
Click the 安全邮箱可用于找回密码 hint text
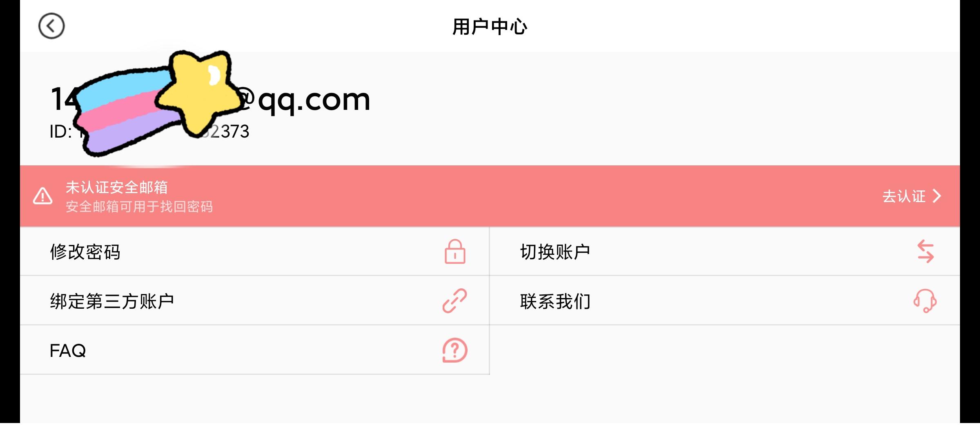(x=139, y=207)
